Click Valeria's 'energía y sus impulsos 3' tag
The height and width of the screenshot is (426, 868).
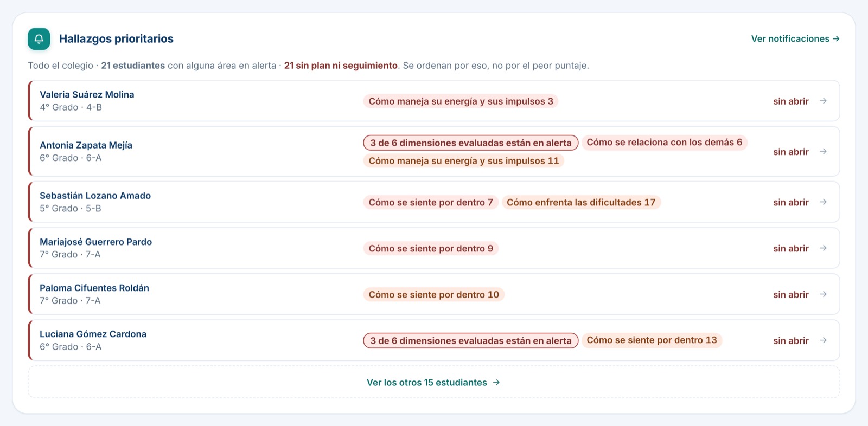(x=461, y=101)
